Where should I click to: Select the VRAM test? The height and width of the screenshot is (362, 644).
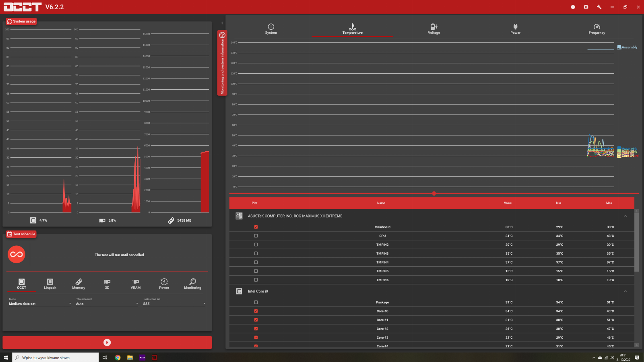pyautogui.click(x=136, y=284)
